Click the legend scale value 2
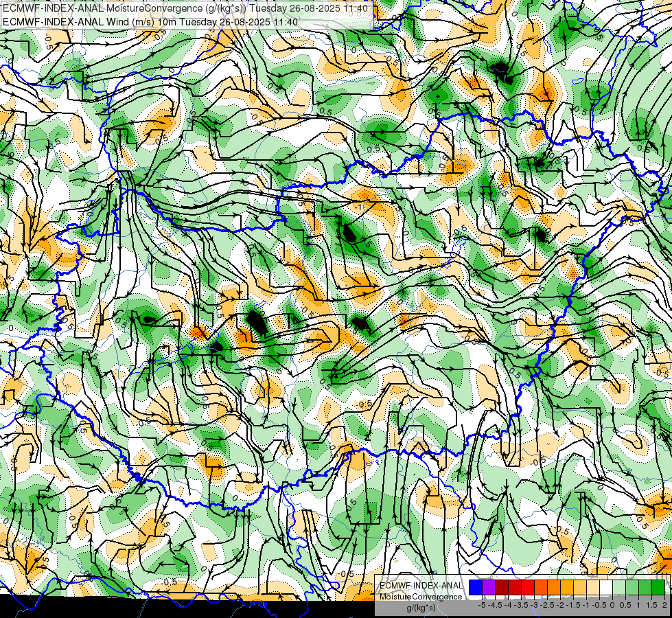 [x=664, y=605]
